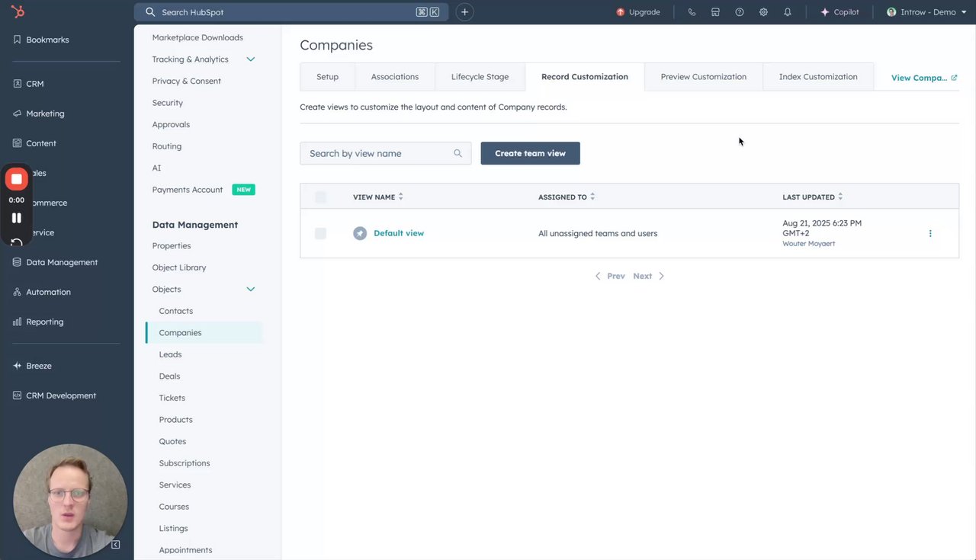Pause the screen recording

[x=17, y=218]
